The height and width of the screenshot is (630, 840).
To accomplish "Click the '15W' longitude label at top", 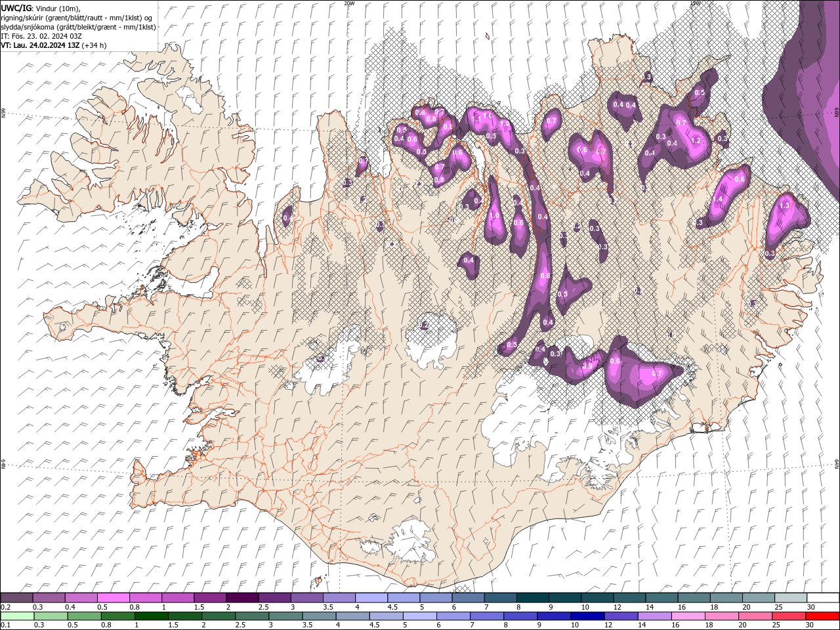I will (695, 3).
